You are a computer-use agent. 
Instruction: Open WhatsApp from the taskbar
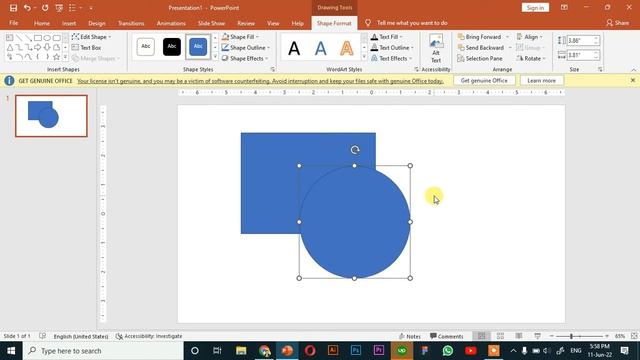[x=448, y=351]
